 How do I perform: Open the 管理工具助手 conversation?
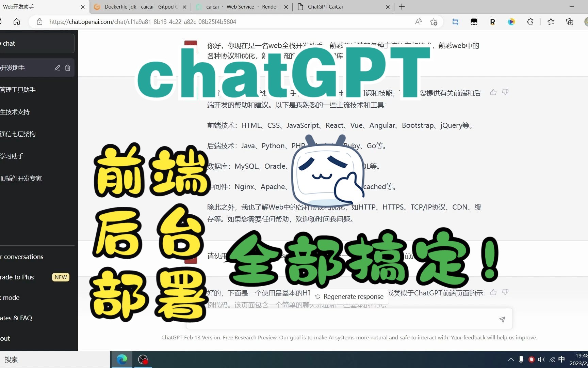point(37,90)
